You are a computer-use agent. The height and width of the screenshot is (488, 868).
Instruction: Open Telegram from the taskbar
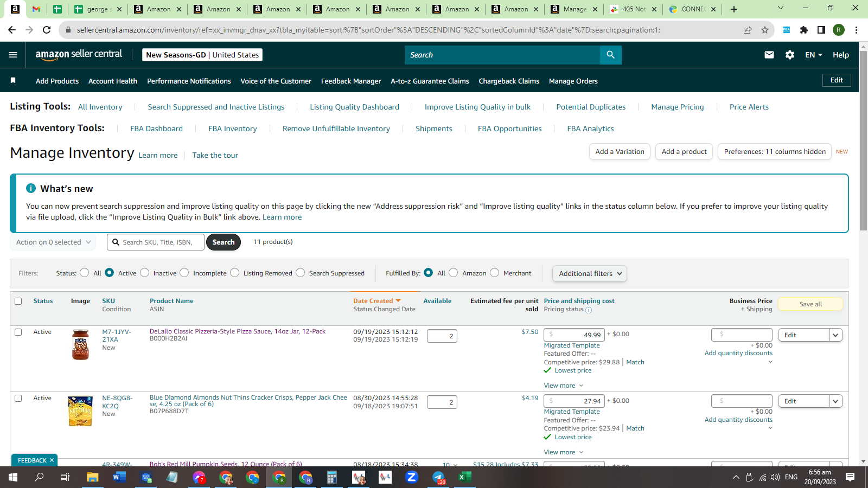(x=438, y=477)
